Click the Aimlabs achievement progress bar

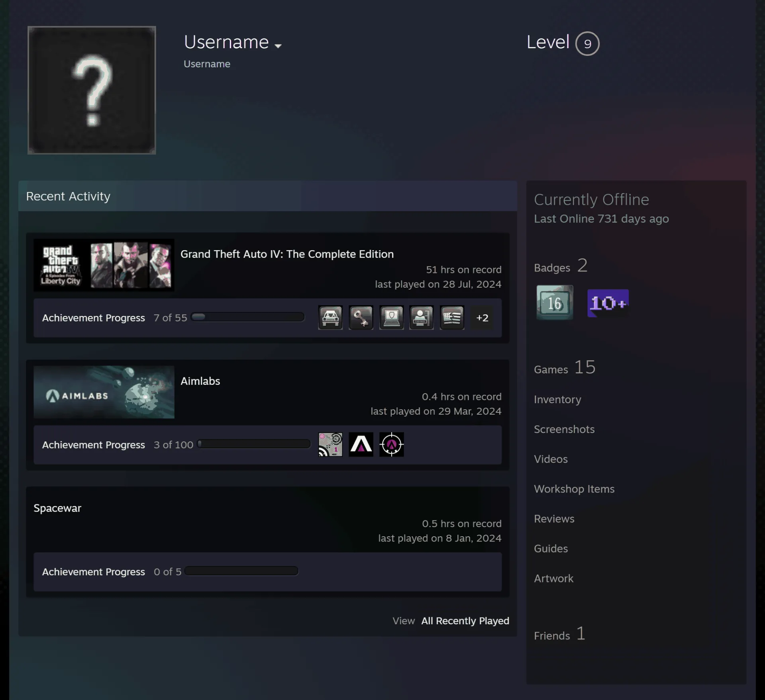coord(254,444)
